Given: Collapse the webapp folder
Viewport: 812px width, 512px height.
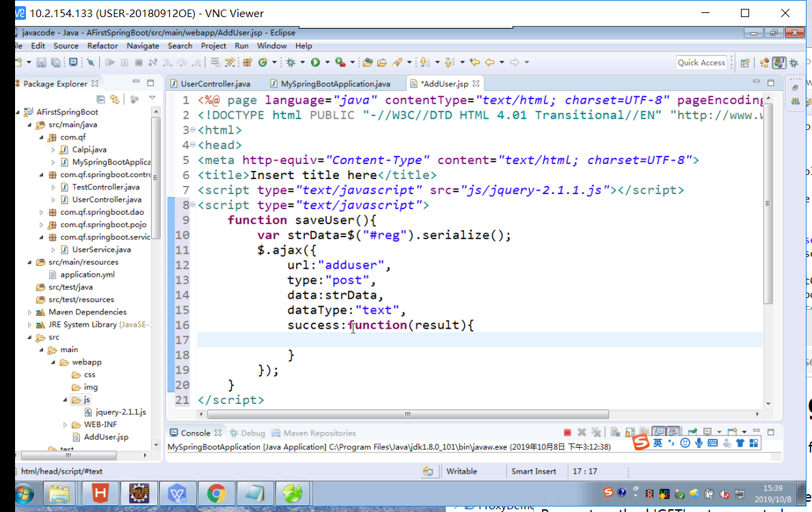Looking at the screenshot, I should tap(53, 362).
